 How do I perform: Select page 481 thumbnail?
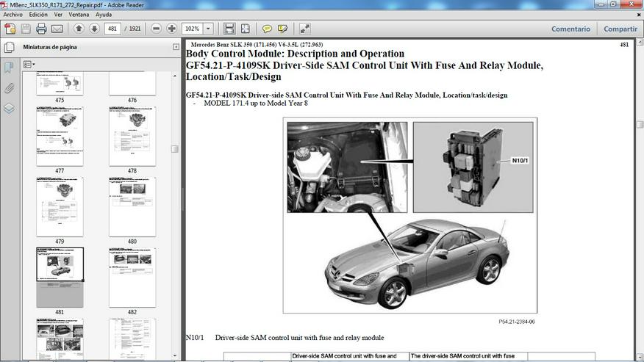point(60,278)
